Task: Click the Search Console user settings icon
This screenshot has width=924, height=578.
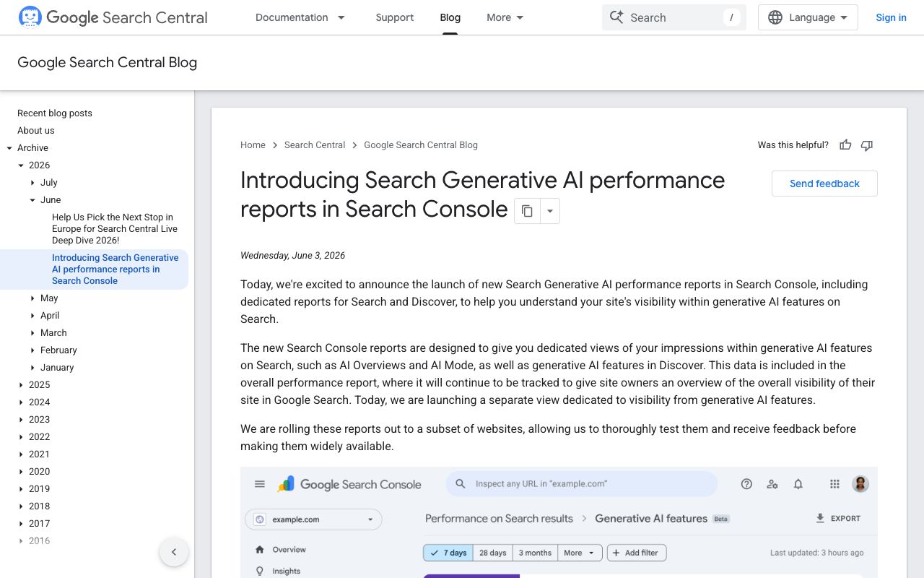Action: (x=772, y=484)
